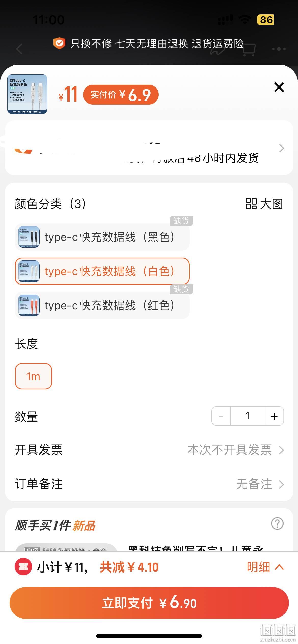Expand the 明细 price details
This screenshot has width=298, height=644.
(x=265, y=567)
